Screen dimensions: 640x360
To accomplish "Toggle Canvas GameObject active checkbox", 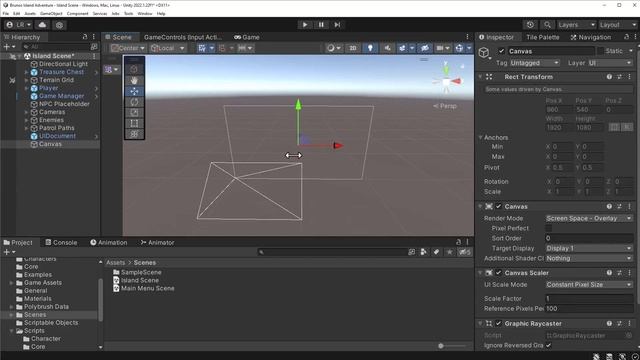I will click(x=501, y=51).
